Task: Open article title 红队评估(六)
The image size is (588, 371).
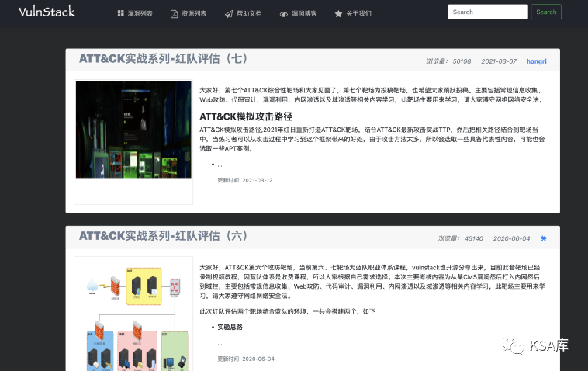Action: (x=164, y=236)
